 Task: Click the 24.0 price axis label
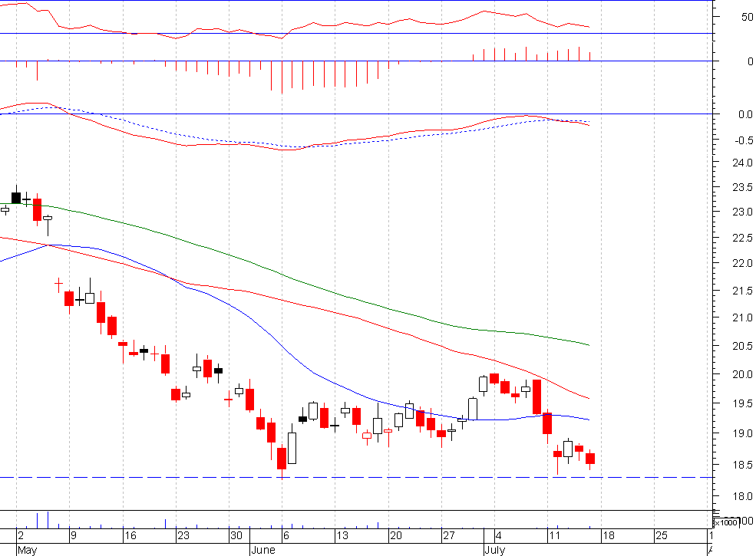742,163
